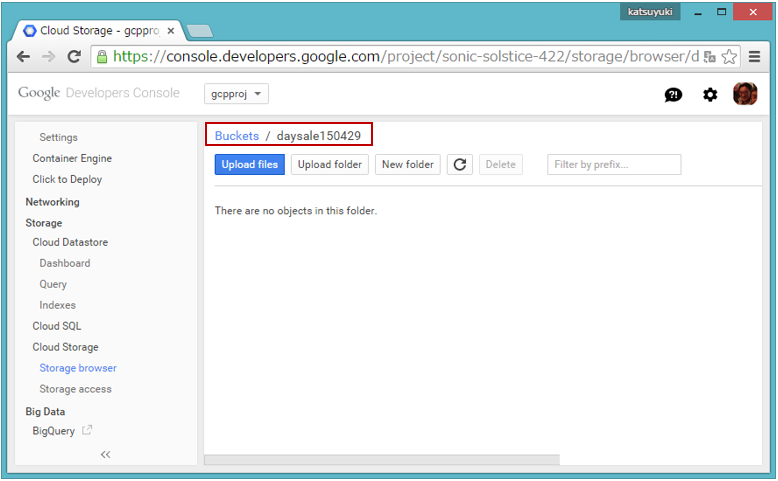778x481 pixels.
Task: Click the katsuyuki profile name badge
Action: coord(650,11)
